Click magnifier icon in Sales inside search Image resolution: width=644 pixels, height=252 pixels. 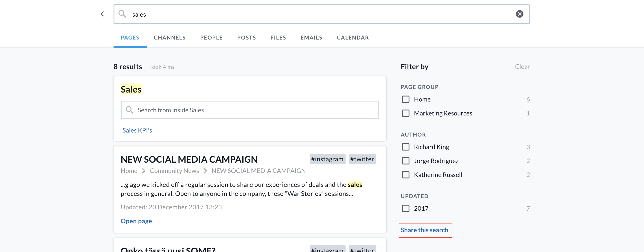(129, 110)
